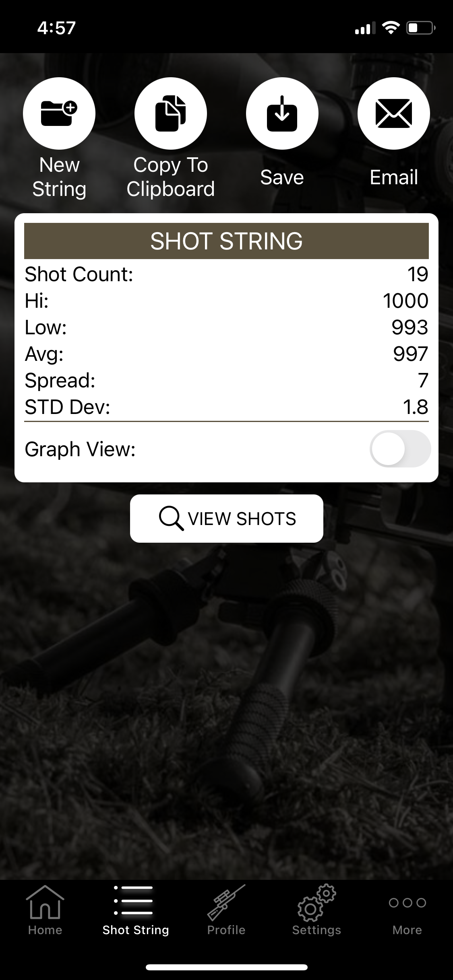The height and width of the screenshot is (980, 453).
Task: Click the SHOT STRING header bar
Action: [226, 241]
